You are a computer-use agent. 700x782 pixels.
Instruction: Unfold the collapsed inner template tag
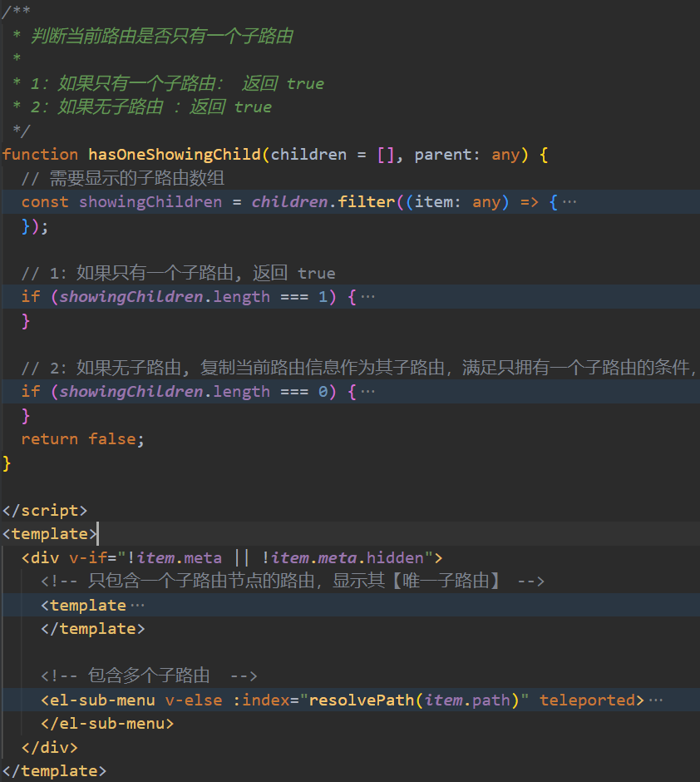[137, 606]
